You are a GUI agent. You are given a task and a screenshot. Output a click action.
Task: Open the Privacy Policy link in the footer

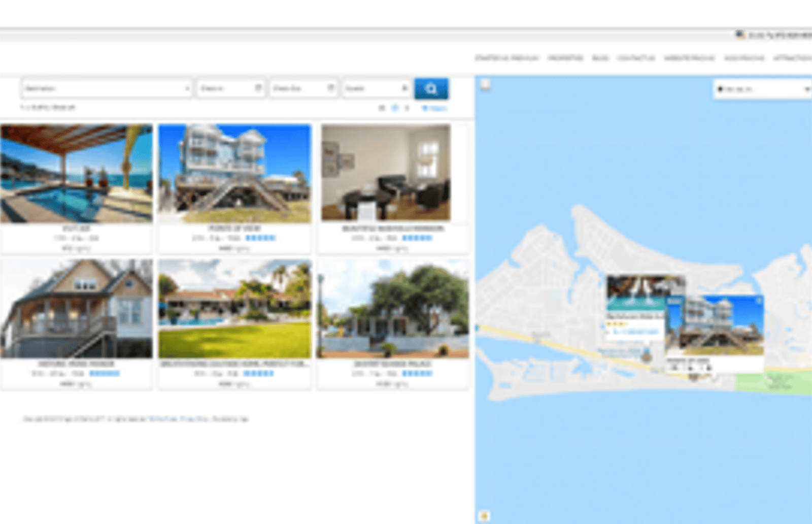pyautogui.click(x=195, y=419)
